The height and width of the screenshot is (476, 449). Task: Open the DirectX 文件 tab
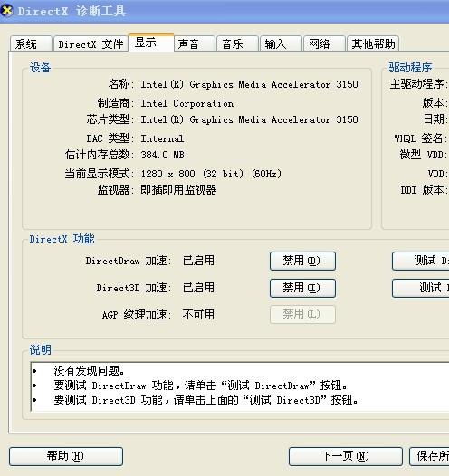91,43
